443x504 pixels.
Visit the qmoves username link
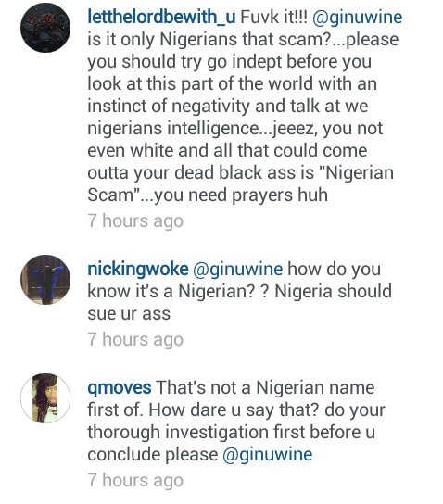pos(120,388)
